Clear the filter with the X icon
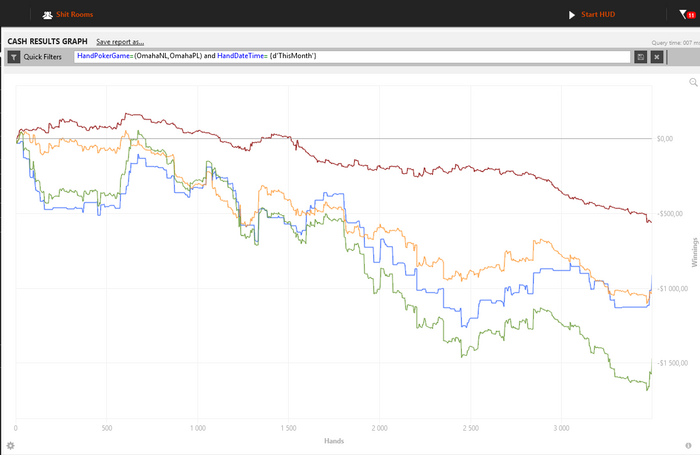The width and height of the screenshot is (700, 455). (657, 57)
